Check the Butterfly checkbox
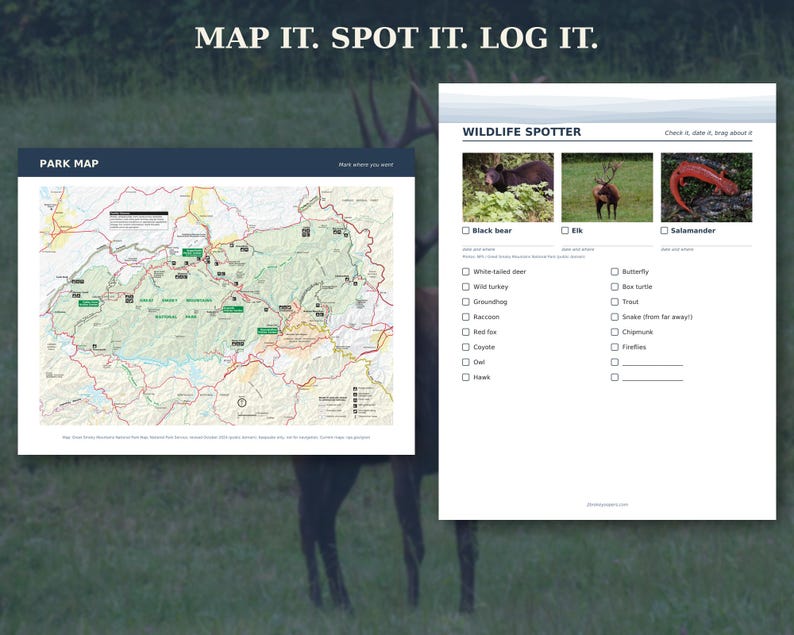This screenshot has width=794, height=635. [x=615, y=272]
